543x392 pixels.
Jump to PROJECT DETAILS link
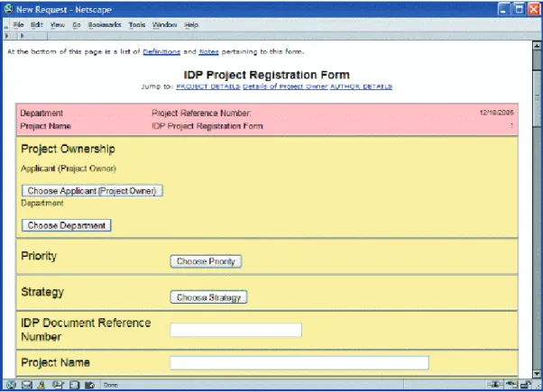208,87
